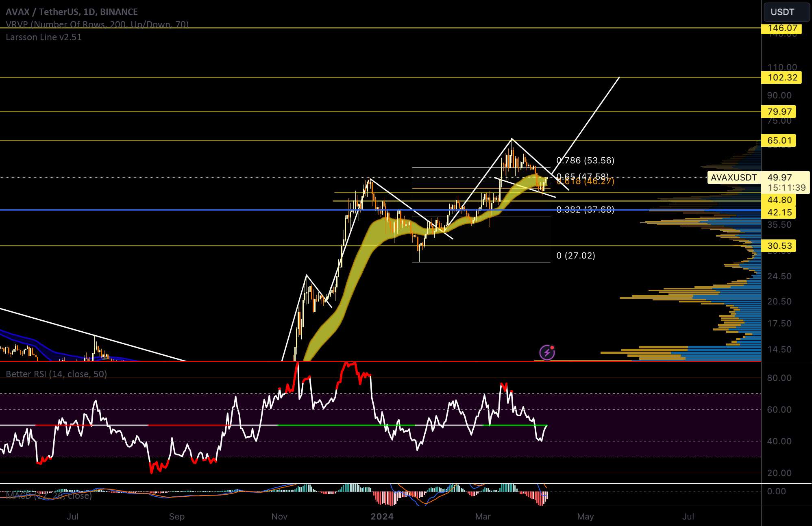
Task: Select the 0 (27.02) Fibonacci label
Action: tap(576, 256)
